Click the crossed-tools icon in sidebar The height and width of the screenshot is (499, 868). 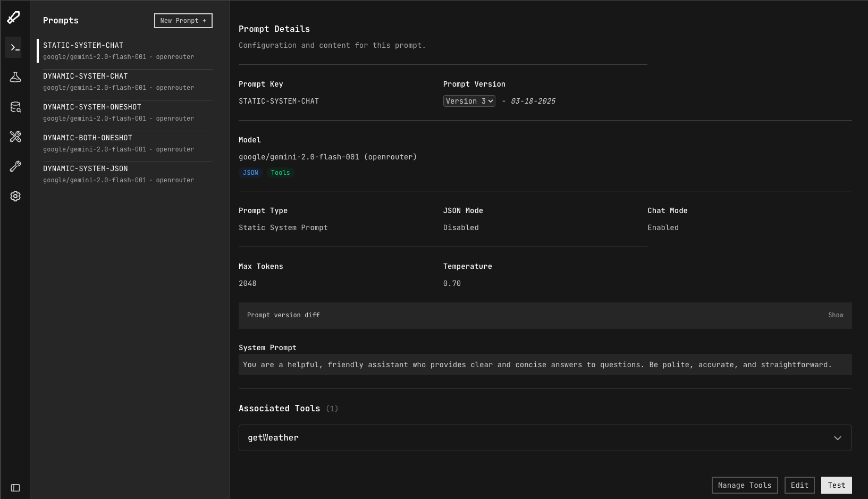(x=15, y=137)
